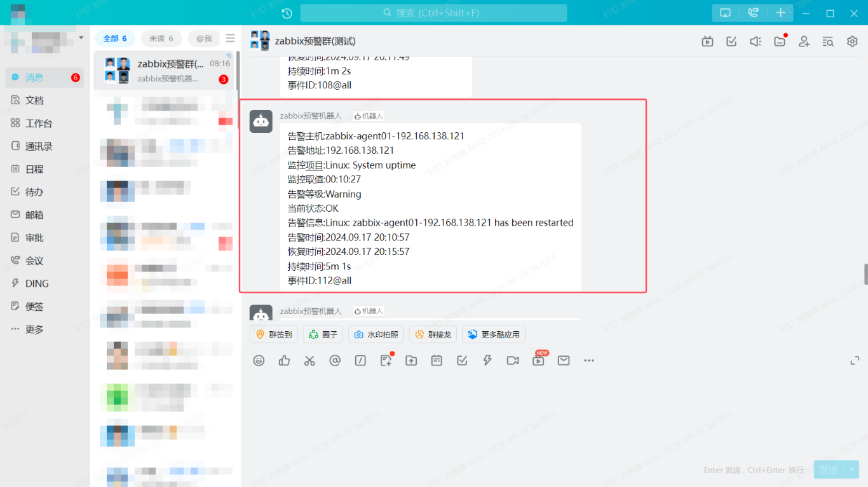The image size is (868, 487).
Task: Click video meeting camera icon in toolbar
Action: pyautogui.click(x=513, y=360)
